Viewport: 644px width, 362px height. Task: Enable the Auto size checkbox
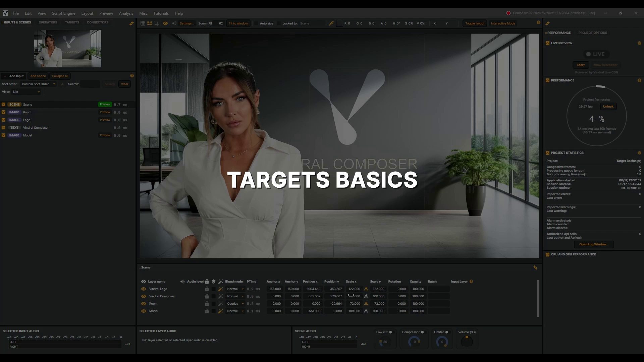tap(256, 23)
